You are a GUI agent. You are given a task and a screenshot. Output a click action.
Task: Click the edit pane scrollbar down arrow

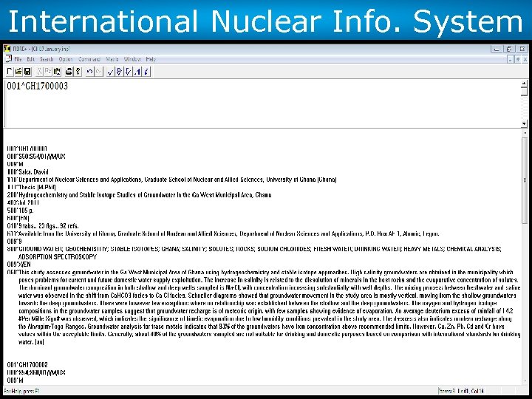point(524,124)
